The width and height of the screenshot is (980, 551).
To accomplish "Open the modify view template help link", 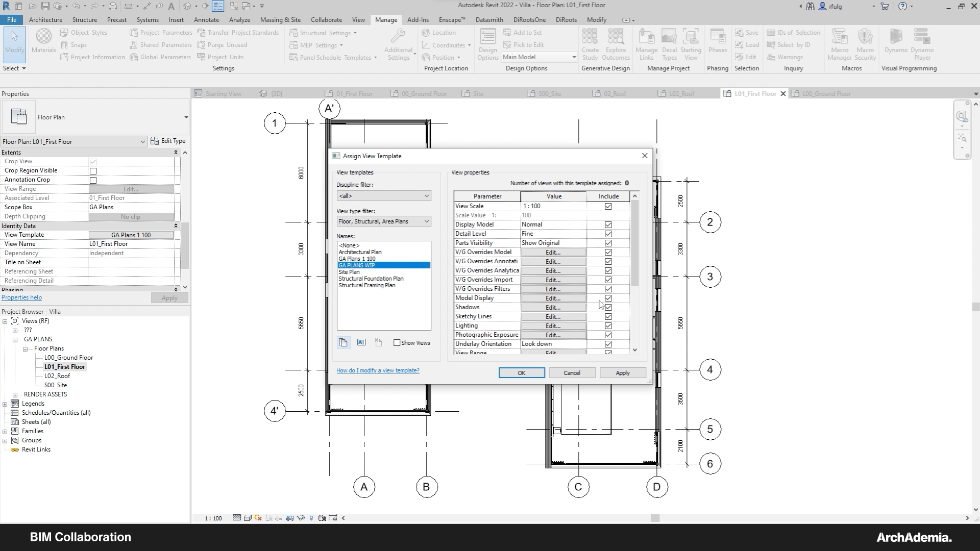I will tap(378, 370).
